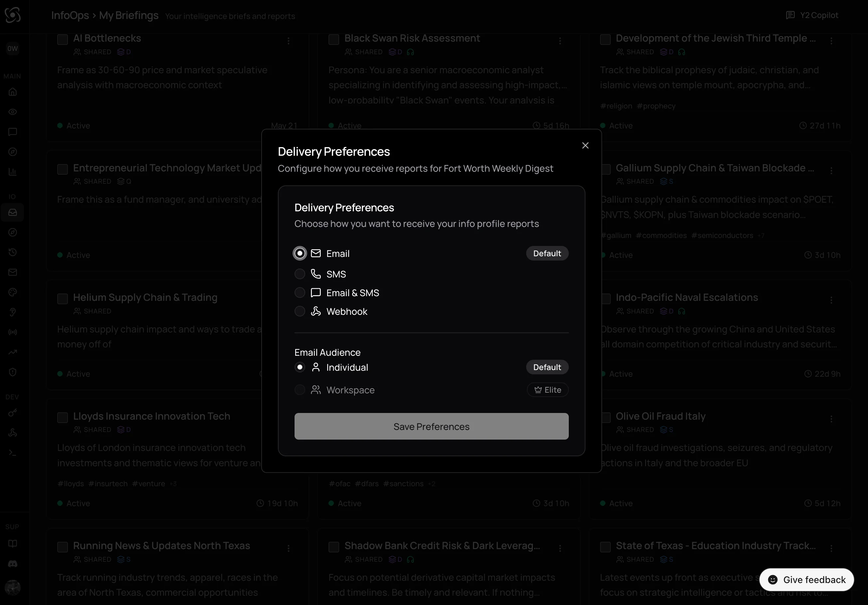Click the #insurtech tag
The height and width of the screenshot is (605, 868).
[108, 483]
